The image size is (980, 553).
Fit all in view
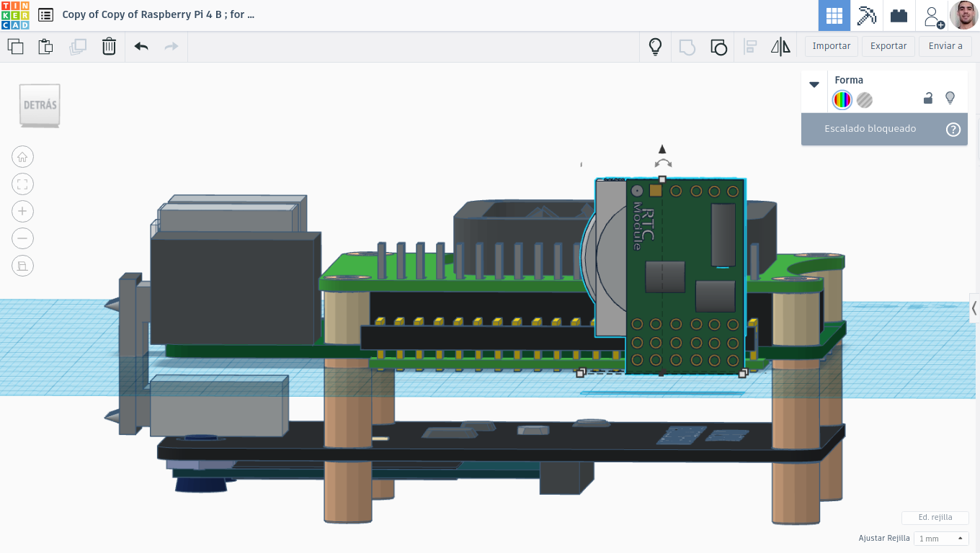point(22,184)
